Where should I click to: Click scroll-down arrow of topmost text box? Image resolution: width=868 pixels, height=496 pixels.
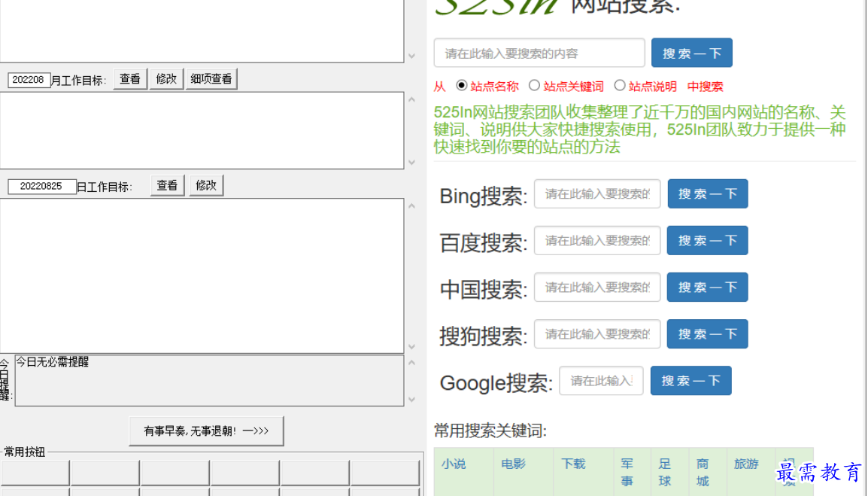click(412, 56)
